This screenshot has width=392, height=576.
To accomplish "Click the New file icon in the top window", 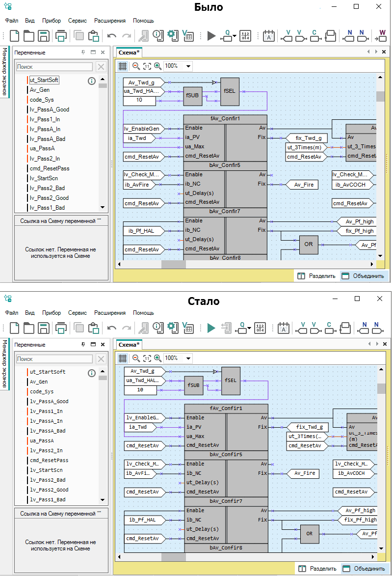I will click(15, 36).
